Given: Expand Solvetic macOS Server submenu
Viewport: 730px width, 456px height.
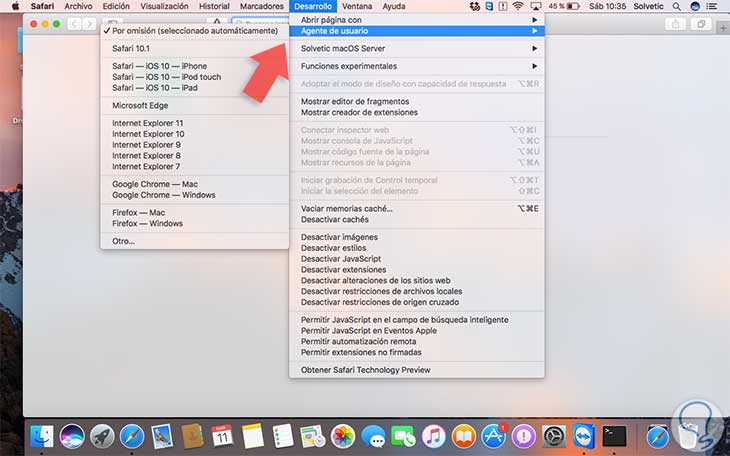Looking at the screenshot, I should [416, 48].
